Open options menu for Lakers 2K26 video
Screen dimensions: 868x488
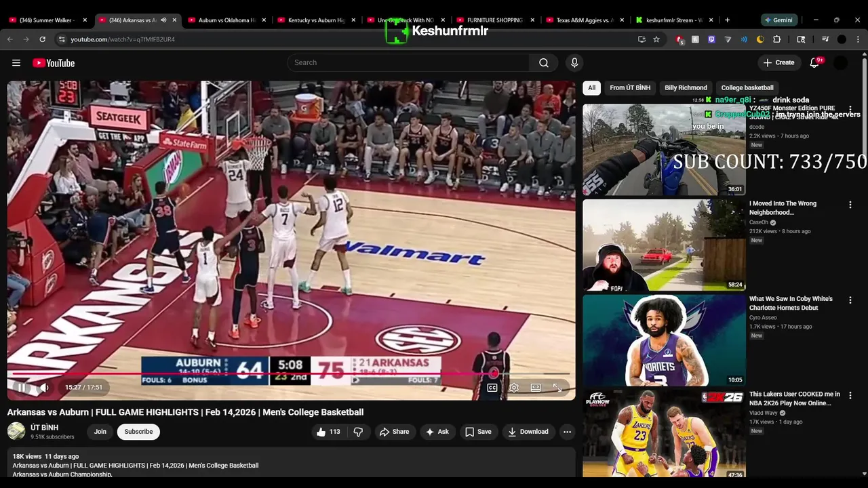850,395
